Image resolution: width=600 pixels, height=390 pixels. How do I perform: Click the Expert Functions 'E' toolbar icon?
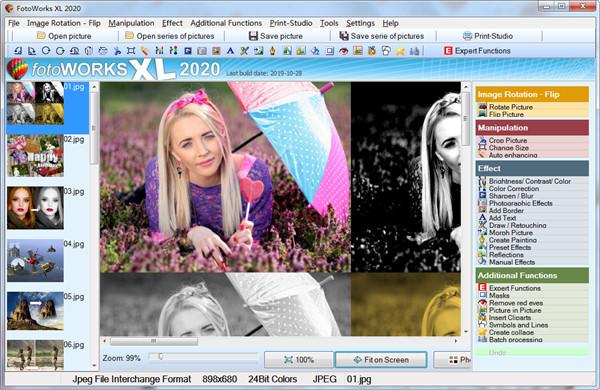[x=448, y=51]
